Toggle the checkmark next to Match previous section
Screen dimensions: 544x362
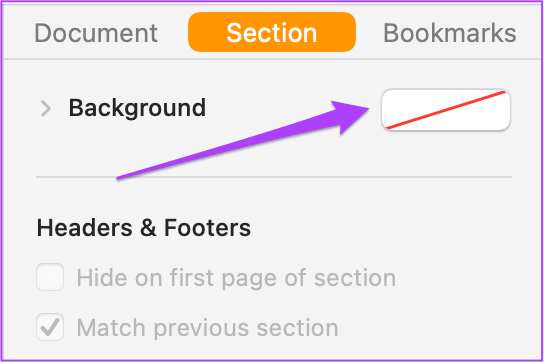tap(50, 327)
